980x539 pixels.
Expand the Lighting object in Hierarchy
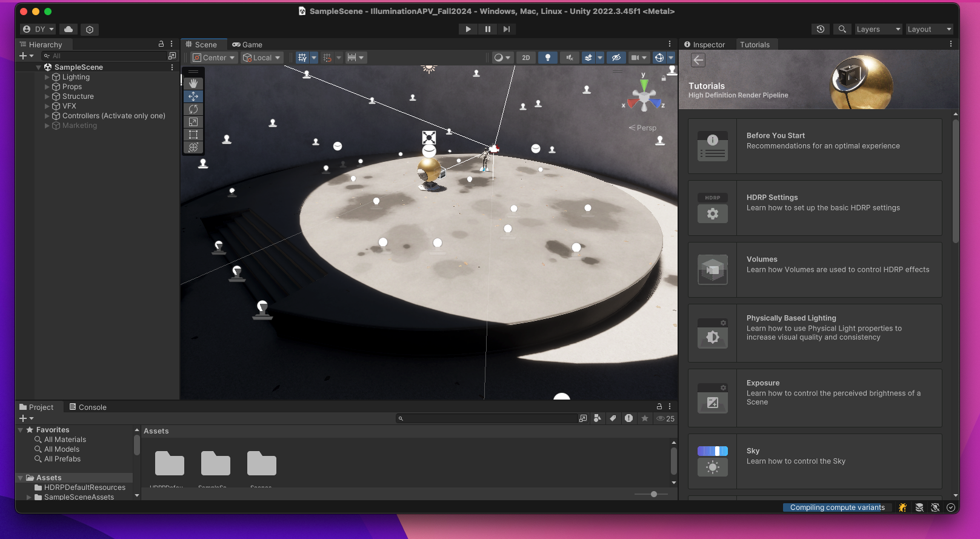click(x=47, y=77)
